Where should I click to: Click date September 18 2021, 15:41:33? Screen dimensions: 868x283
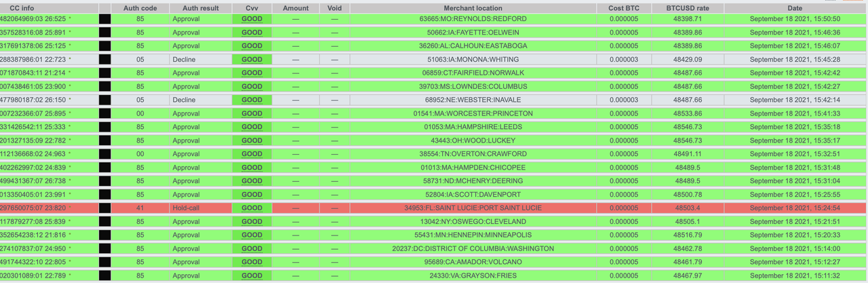[795, 113]
